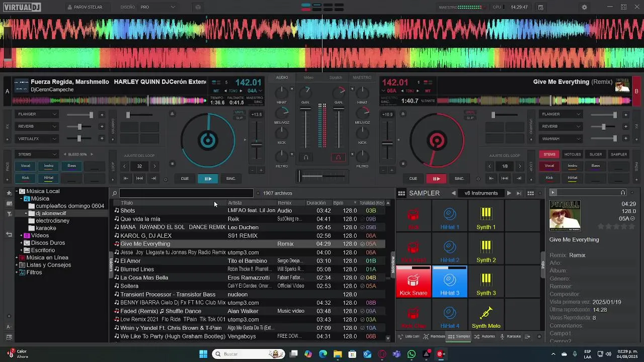Open the Windows Start menu
Screen dimensions: 644x362
203,354
